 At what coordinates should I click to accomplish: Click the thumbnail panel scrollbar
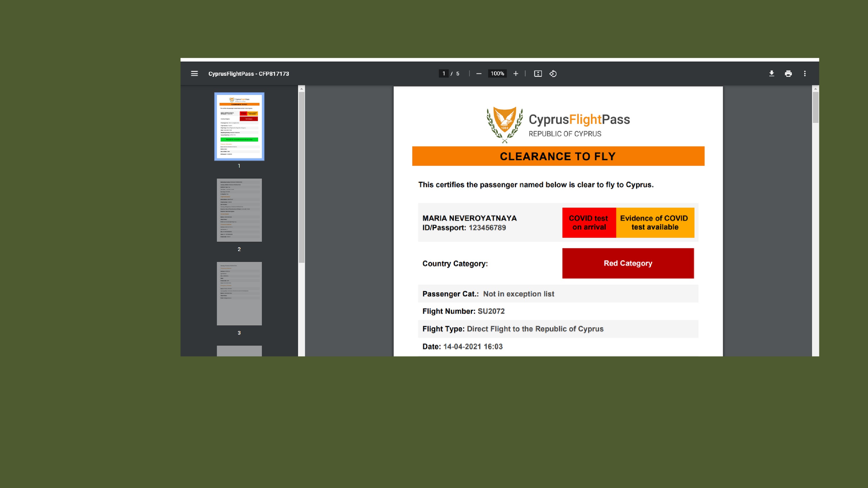click(301, 177)
